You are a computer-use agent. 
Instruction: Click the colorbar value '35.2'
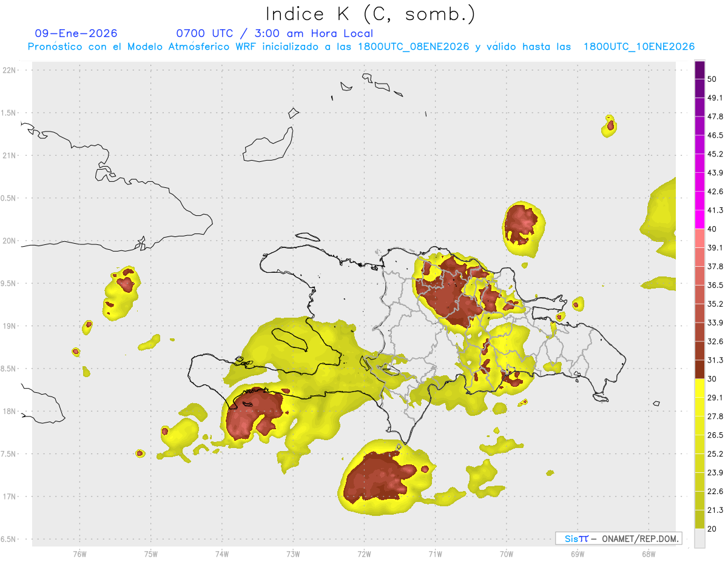point(715,304)
